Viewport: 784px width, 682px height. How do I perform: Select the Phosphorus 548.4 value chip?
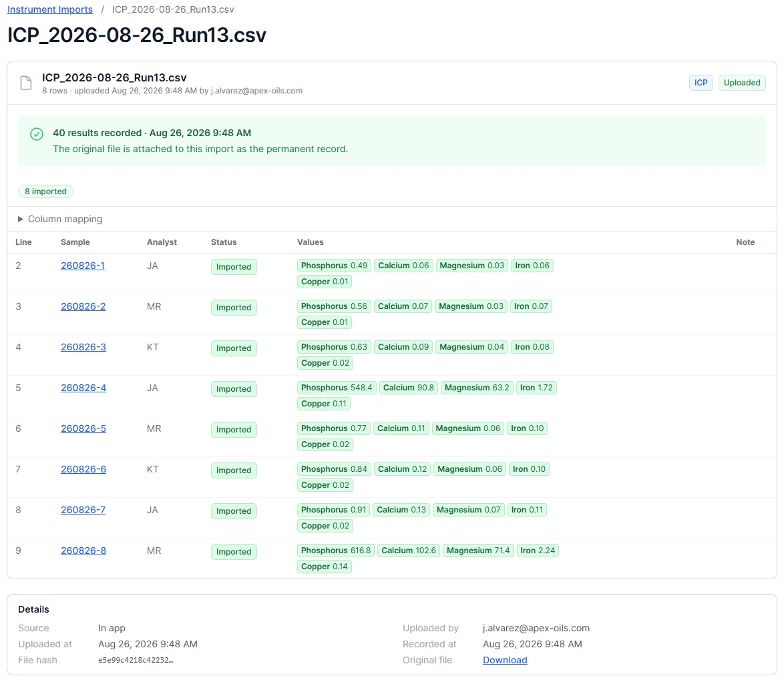pos(337,388)
